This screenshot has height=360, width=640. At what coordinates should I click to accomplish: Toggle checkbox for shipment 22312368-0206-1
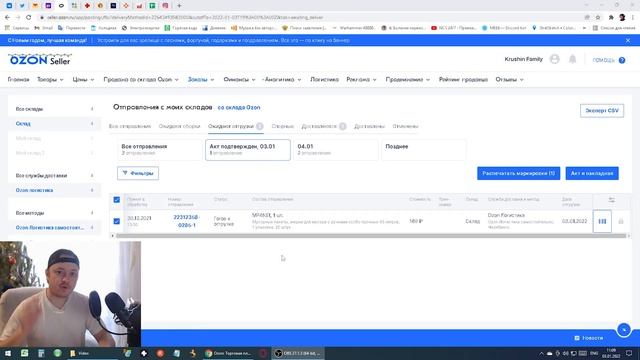pyautogui.click(x=117, y=221)
